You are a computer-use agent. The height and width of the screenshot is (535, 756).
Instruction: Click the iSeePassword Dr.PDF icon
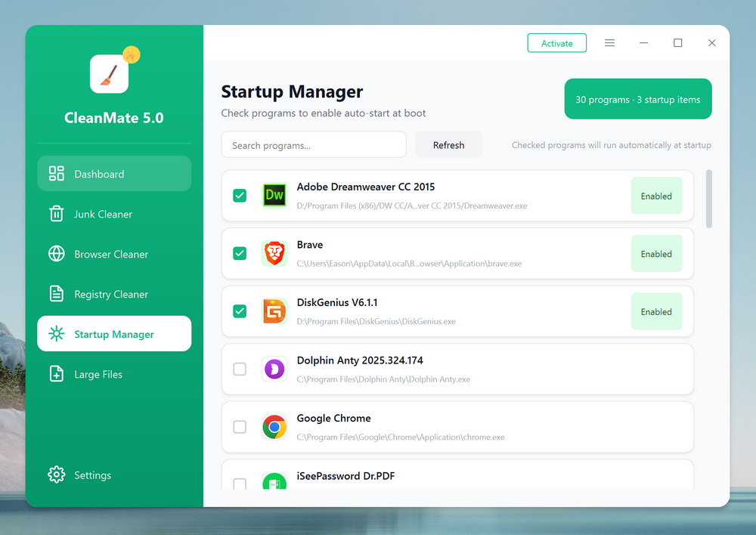point(274,481)
